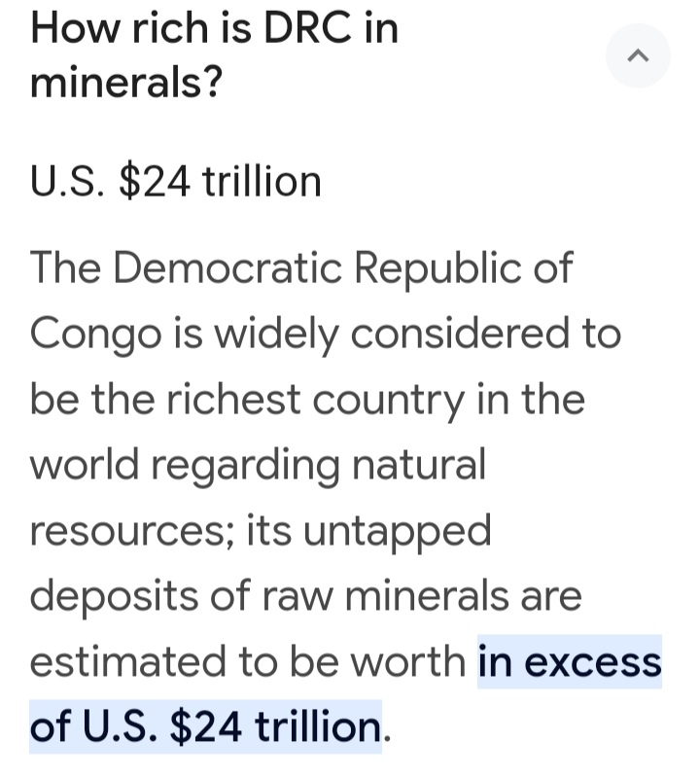Viewport: 700px width, 777px height.
Task: Click the word 'trillion' in the answer heading
Action: tap(262, 182)
